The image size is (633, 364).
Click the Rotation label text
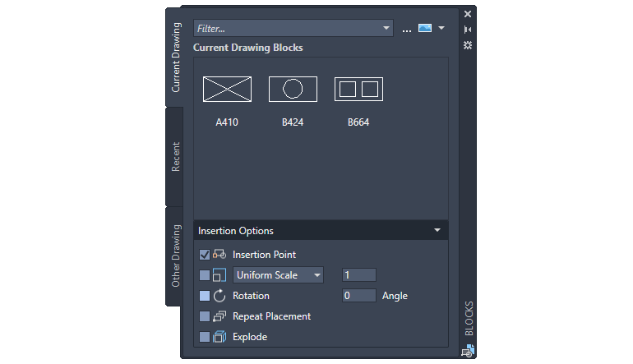pos(251,296)
